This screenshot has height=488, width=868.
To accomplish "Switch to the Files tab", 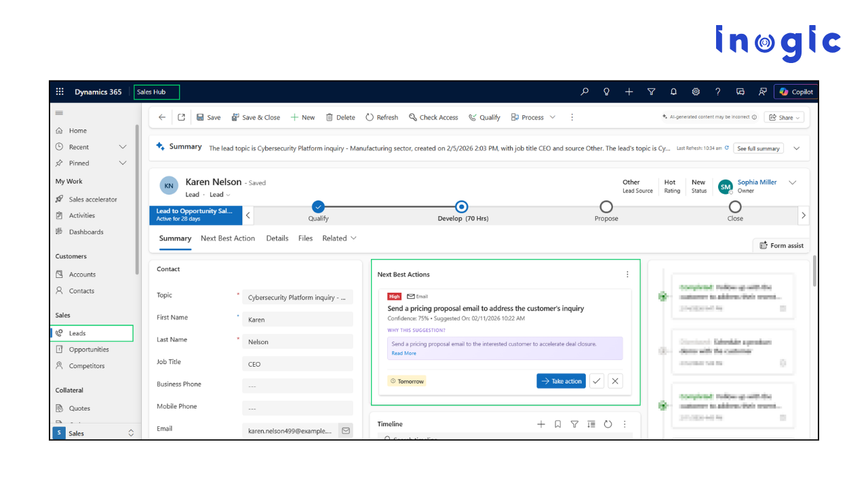I will pos(306,239).
